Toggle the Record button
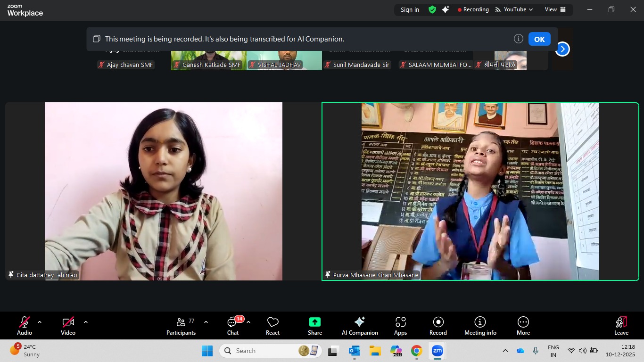This screenshot has height=362, width=644. [x=438, y=326]
